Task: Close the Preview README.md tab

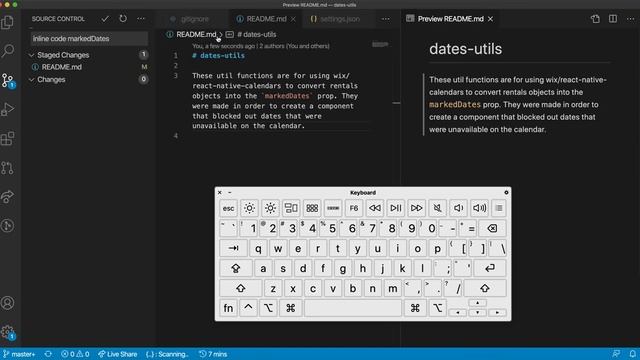Action: (491, 19)
